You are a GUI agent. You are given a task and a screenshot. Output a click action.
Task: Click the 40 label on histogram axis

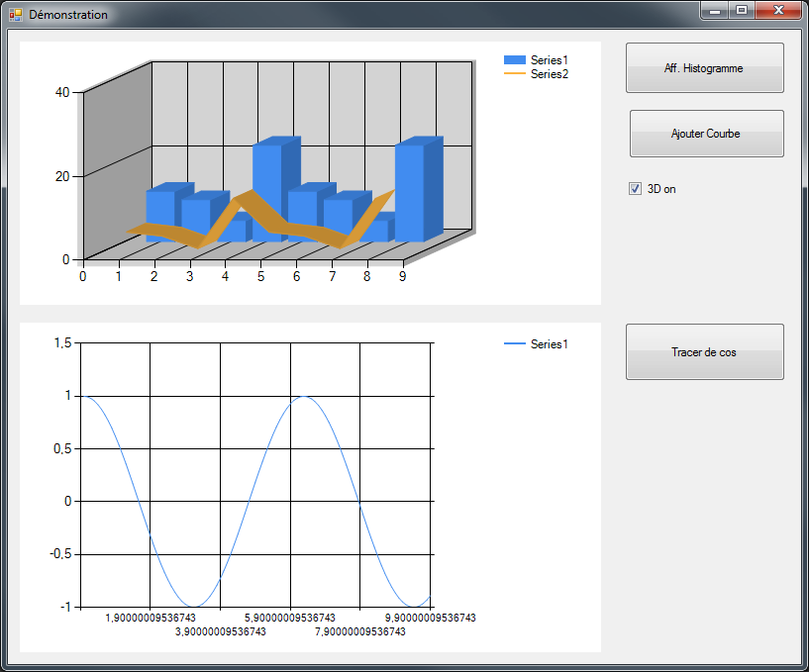pos(62,92)
